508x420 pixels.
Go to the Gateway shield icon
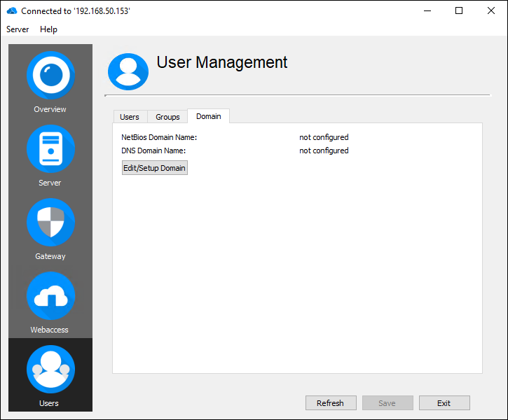50,223
